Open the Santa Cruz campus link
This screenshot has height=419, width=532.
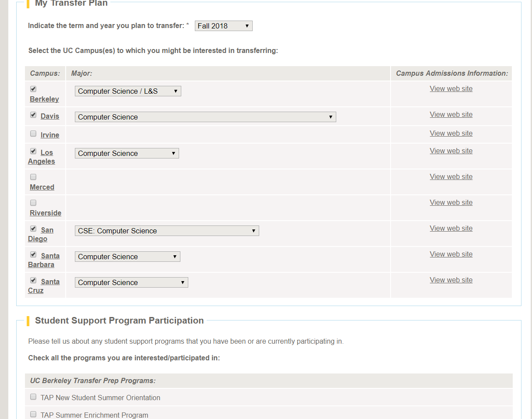tap(44, 286)
